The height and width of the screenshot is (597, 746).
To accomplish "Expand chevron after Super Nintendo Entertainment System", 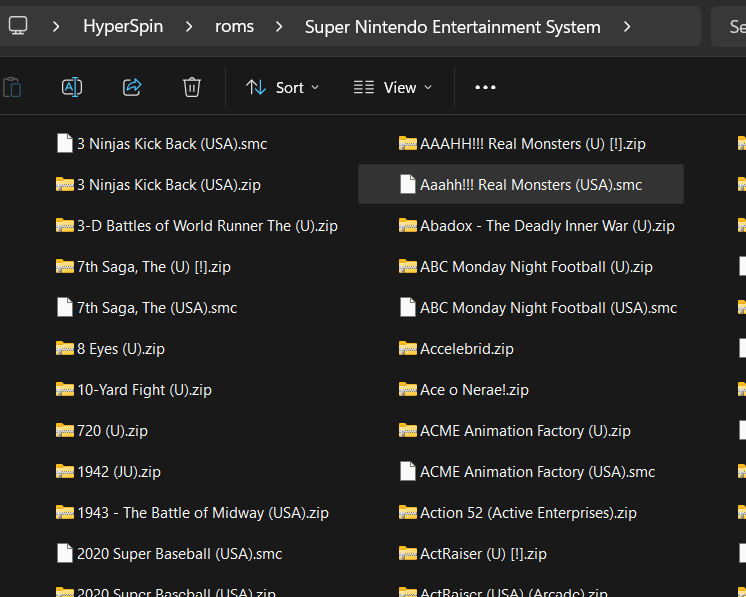I will (627, 27).
